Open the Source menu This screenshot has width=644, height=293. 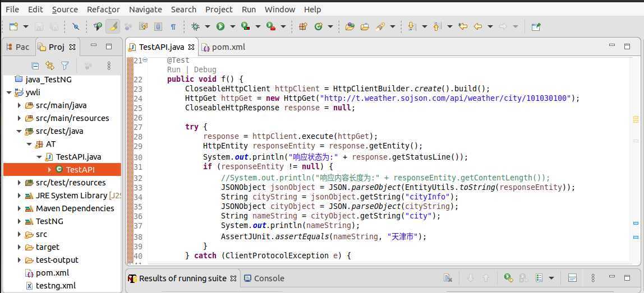pyautogui.click(x=65, y=10)
